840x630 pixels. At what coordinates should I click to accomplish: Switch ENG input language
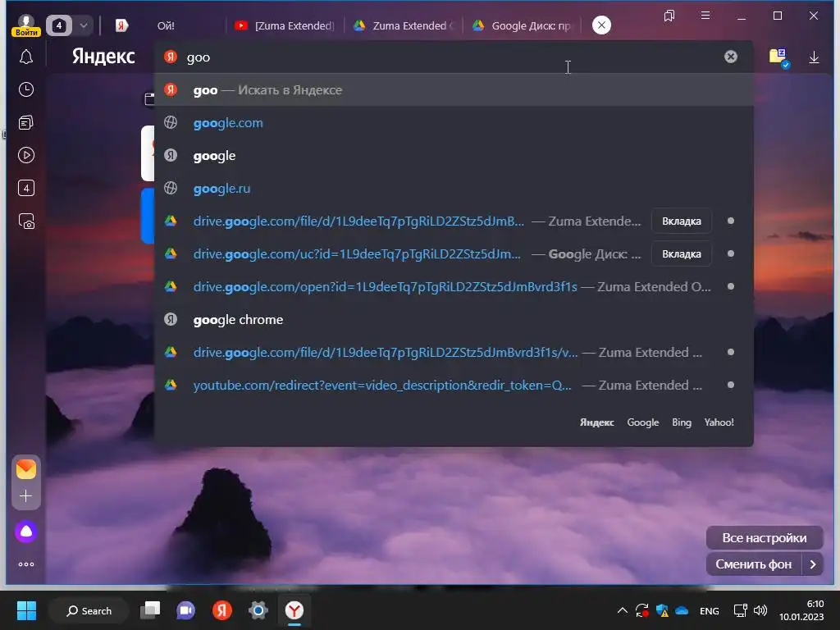click(710, 610)
